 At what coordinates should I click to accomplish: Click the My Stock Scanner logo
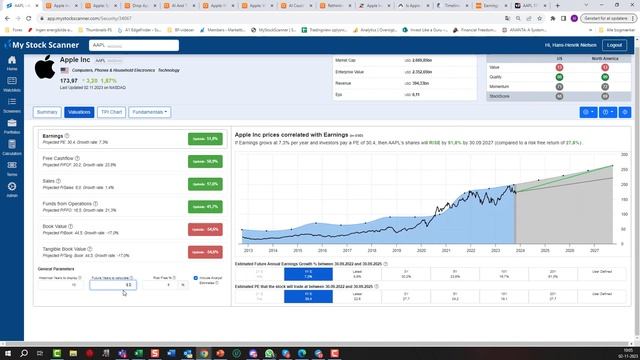point(42,45)
